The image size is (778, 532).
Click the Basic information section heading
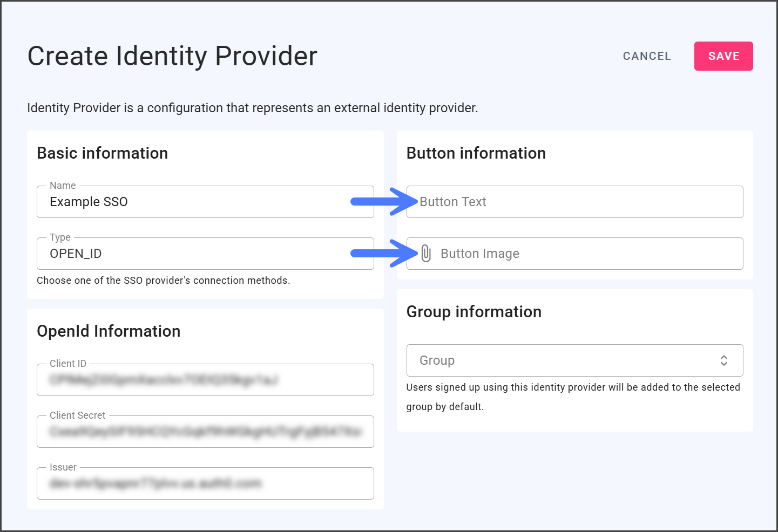pos(102,153)
